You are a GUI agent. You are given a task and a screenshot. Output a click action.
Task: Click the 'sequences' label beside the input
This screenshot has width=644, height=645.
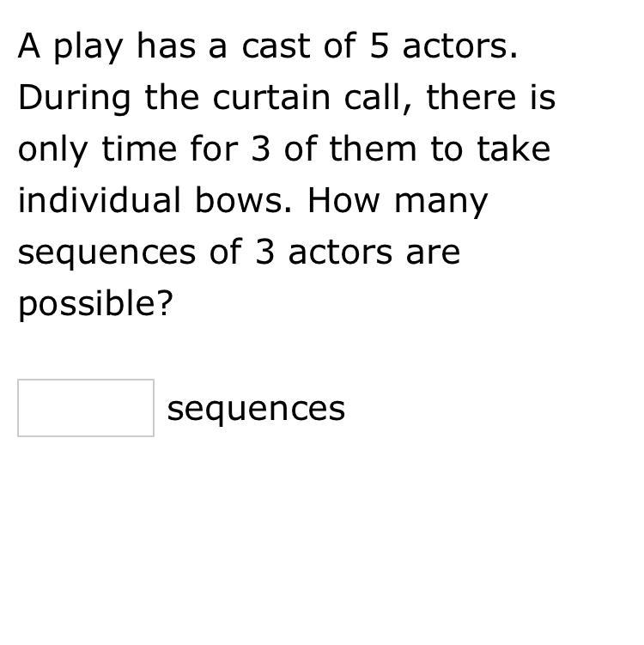click(x=256, y=411)
